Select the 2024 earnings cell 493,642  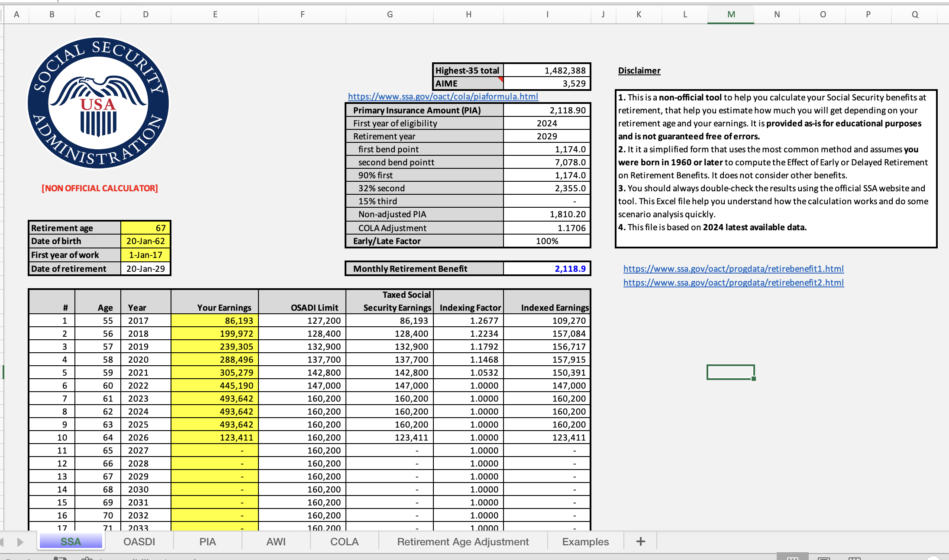[x=215, y=412]
